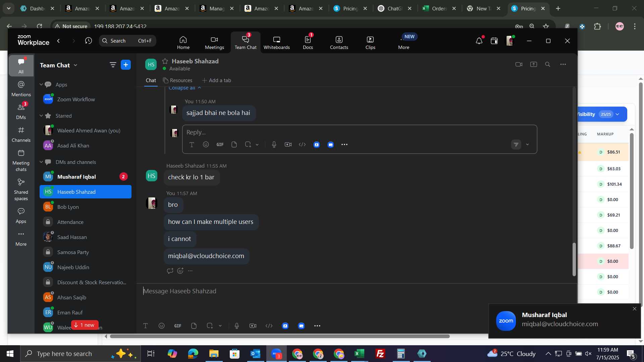Record video message in main composer
This screenshot has width=644, height=362.
(x=253, y=326)
